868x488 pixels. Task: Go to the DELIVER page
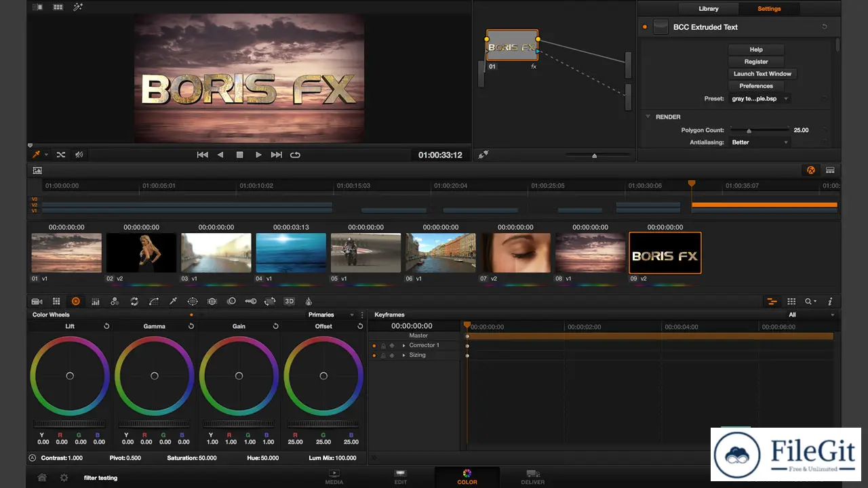click(x=533, y=477)
